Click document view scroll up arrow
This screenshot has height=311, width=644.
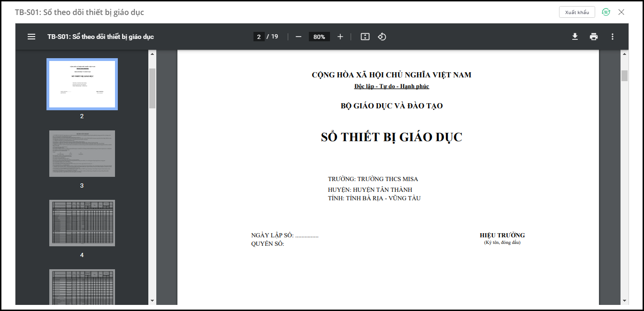(624, 54)
